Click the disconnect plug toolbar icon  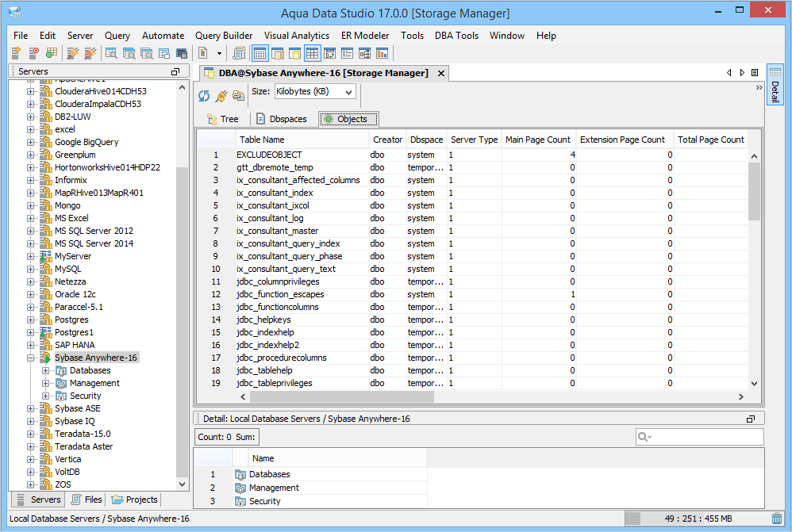[x=90, y=53]
